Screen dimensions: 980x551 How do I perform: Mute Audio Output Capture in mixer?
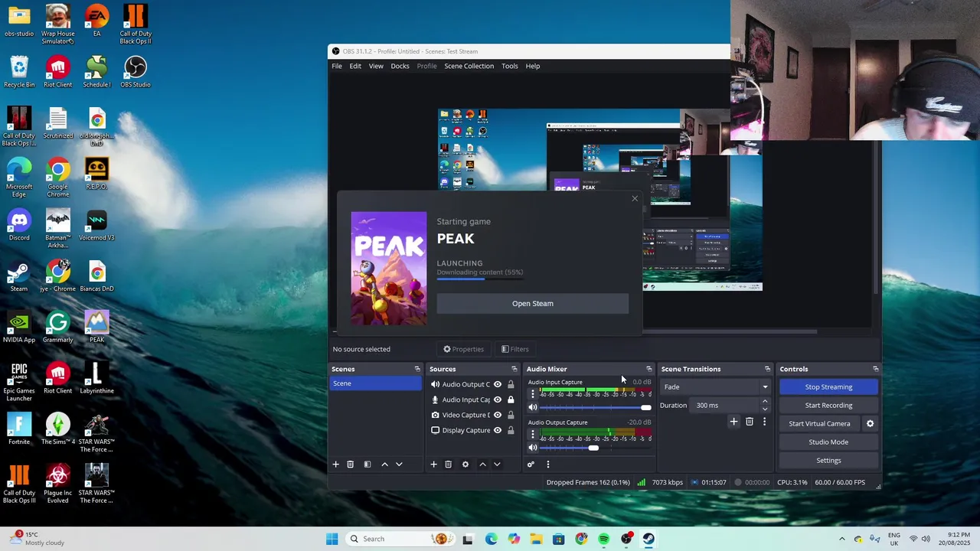(533, 448)
